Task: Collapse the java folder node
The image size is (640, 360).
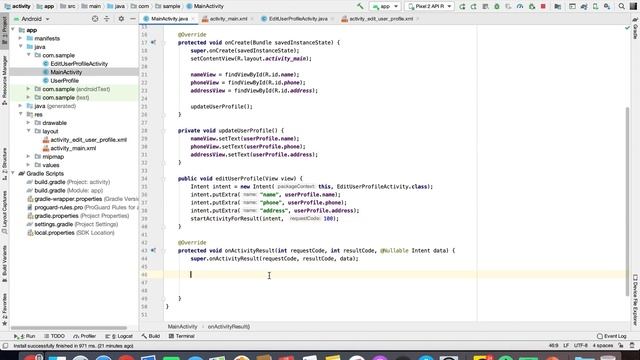Action: point(20,47)
